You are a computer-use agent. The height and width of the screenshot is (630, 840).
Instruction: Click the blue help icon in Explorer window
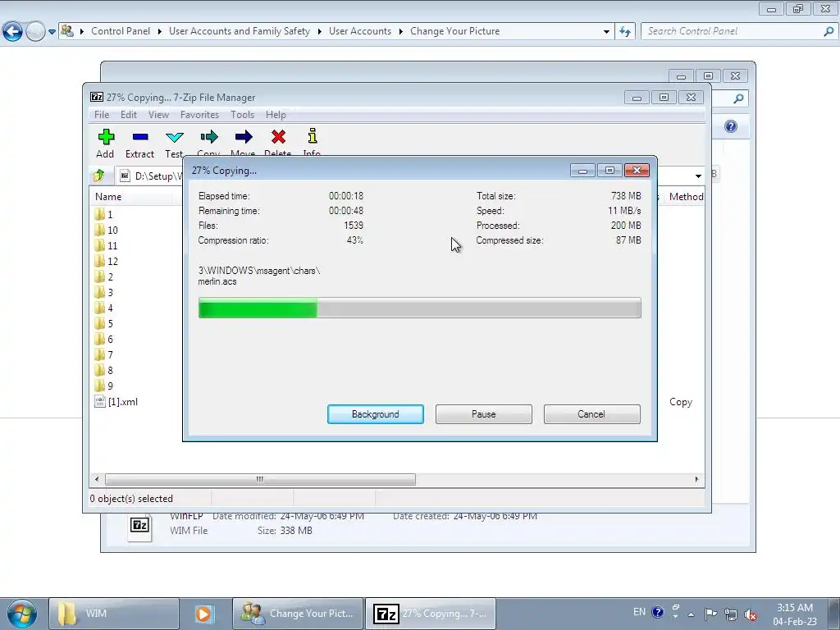[x=731, y=126]
